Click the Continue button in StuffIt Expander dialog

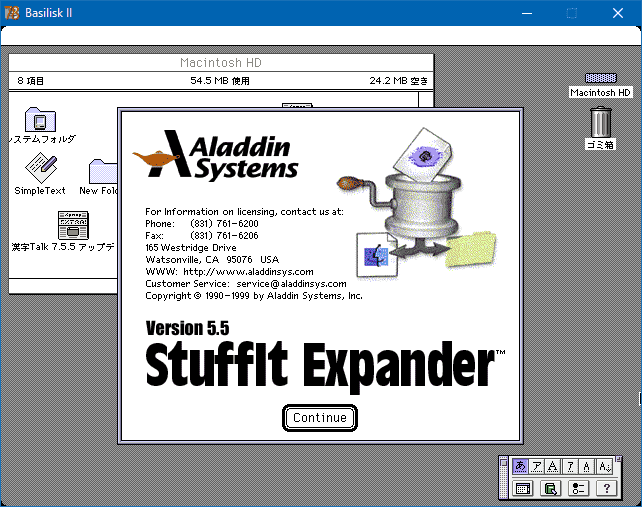[320, 418]
